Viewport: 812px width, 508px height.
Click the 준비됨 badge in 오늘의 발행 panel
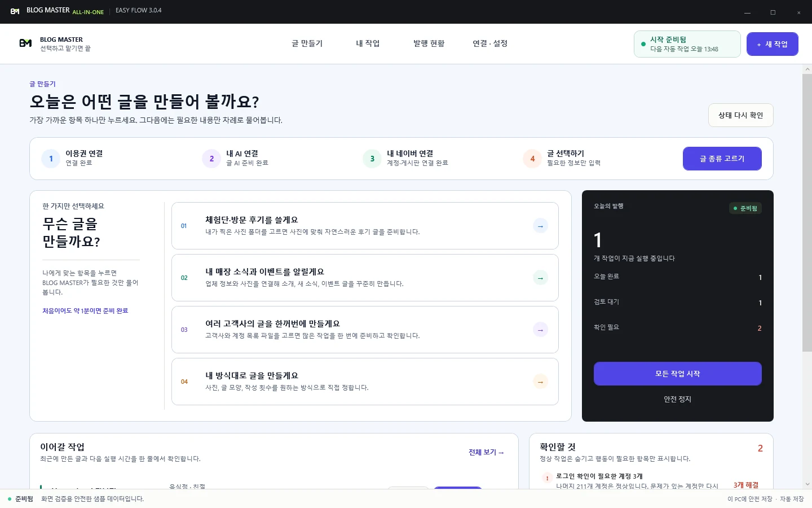click(x=745, y=208)
